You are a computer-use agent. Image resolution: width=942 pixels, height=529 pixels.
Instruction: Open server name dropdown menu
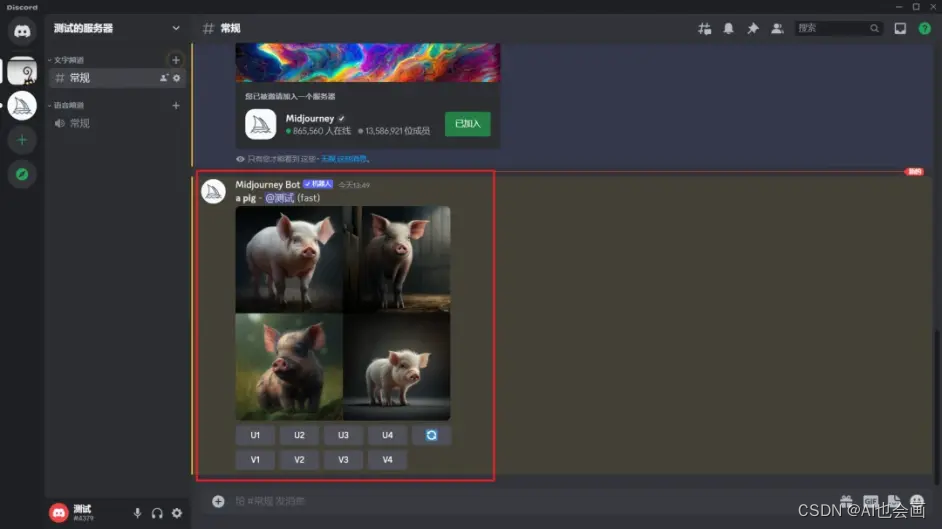175,28
